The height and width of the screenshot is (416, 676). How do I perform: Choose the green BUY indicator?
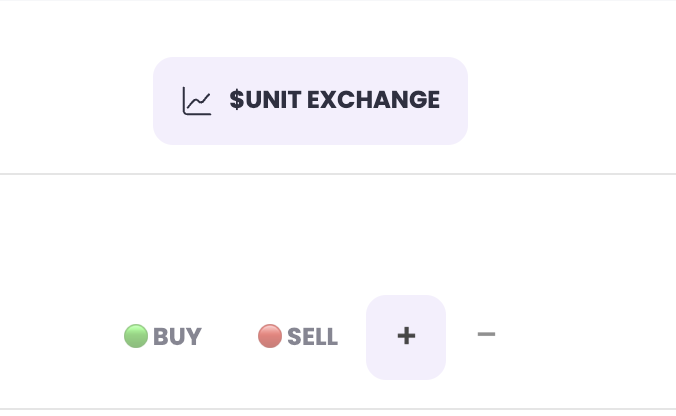point(136,336)
